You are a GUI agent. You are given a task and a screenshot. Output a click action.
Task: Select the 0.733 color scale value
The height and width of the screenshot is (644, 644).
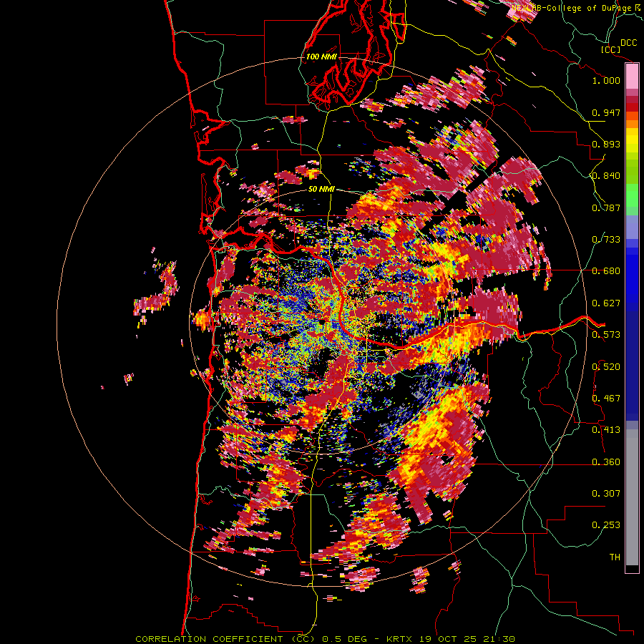coord(606,240)
